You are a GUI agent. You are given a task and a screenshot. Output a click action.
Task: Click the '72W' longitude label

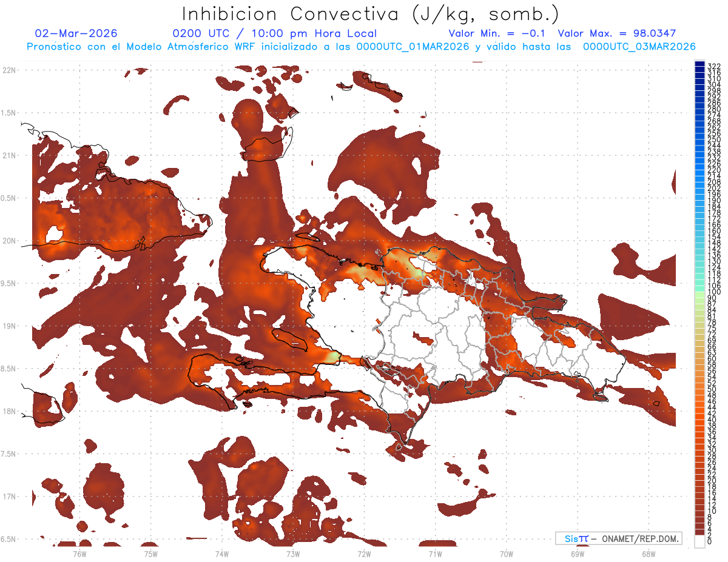(x=364, y=553)
